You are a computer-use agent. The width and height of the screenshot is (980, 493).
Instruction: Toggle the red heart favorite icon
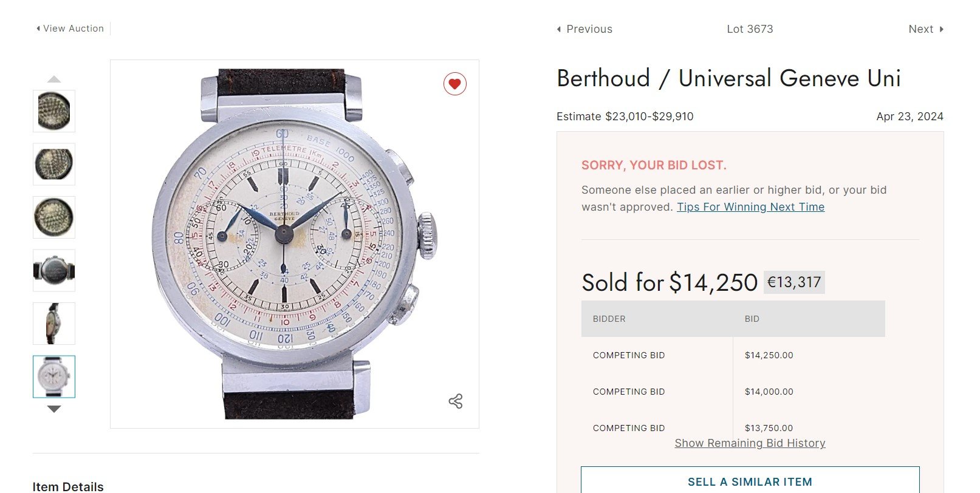click(x=455, y=84)
